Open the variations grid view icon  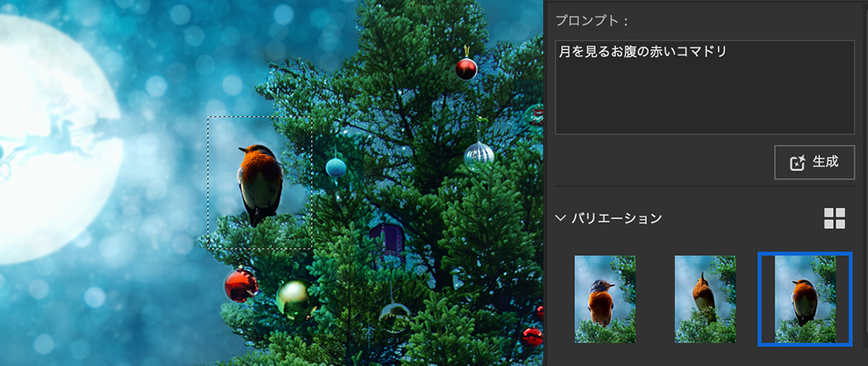pyautogui.click(x=834, y=219)
